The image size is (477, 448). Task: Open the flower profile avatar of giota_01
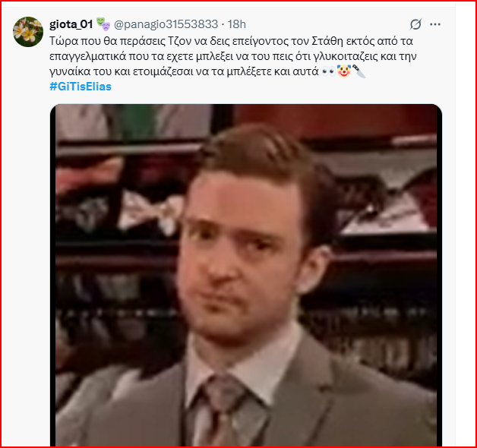point(28,32)
